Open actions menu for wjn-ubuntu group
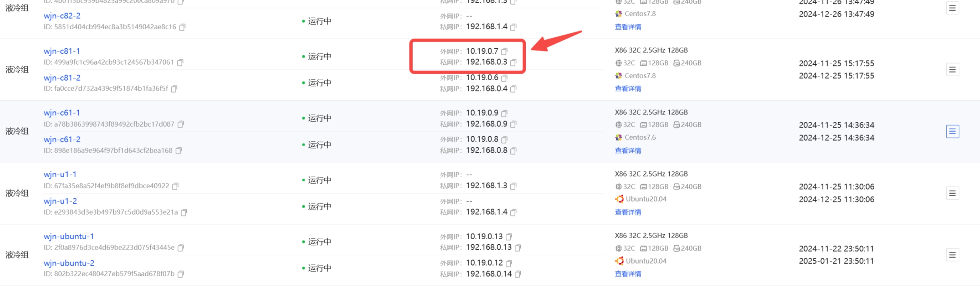Screen dimensions: 980x288 952,255
